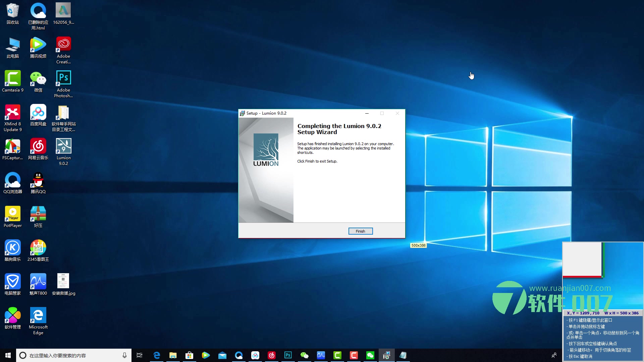Launch XMind 8 Update 9 shortcut

13,113
